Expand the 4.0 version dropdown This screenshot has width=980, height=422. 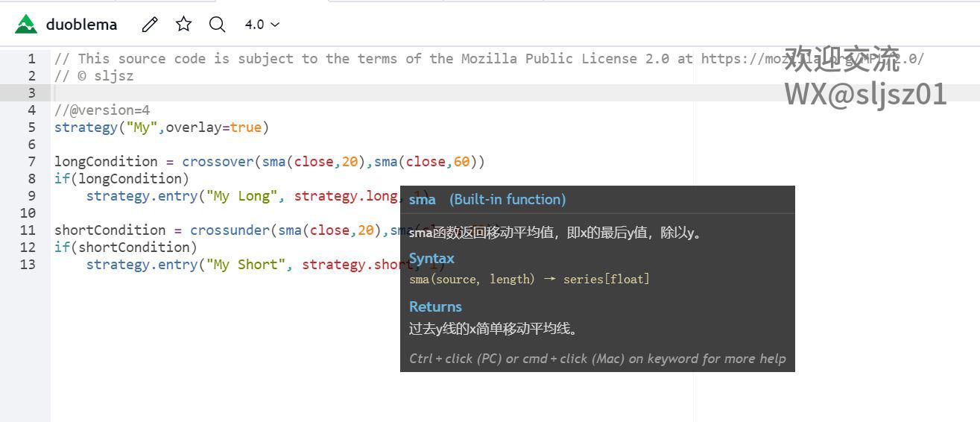click(262, 25)
